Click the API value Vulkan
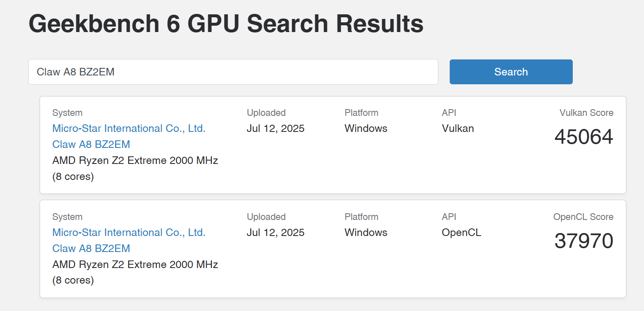This screenshot has height=311, width=644. click(458, 129)
